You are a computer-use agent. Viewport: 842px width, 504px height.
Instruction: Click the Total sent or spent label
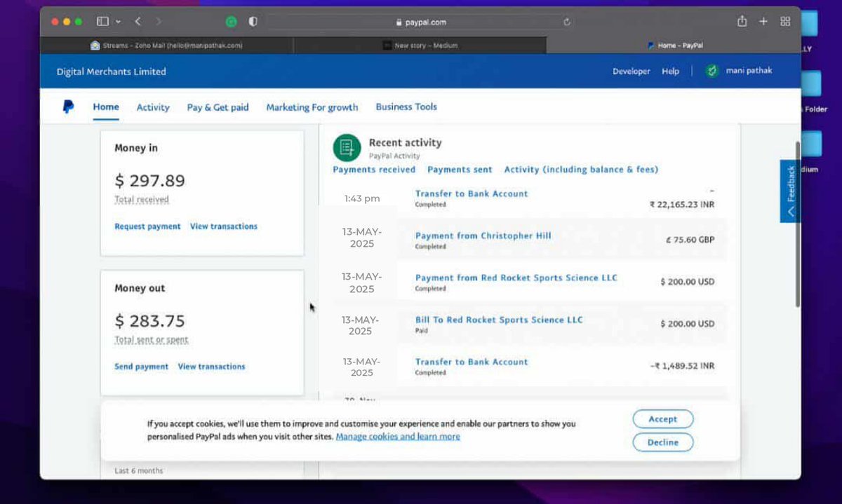[x=152, y=340]
